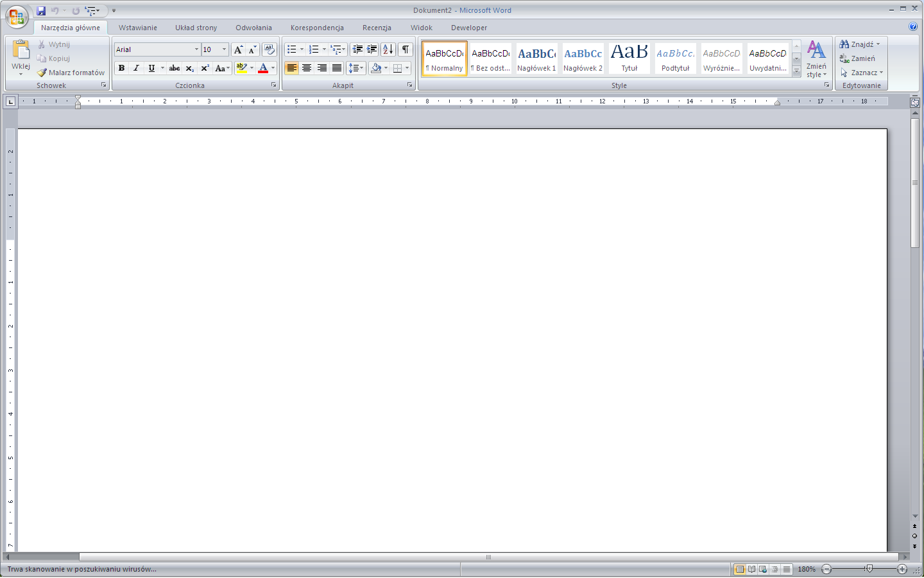The height and width of the screenshot is (578, 924).
Task: Open multilevel list dropdown
Action: [x=344, y=49]
